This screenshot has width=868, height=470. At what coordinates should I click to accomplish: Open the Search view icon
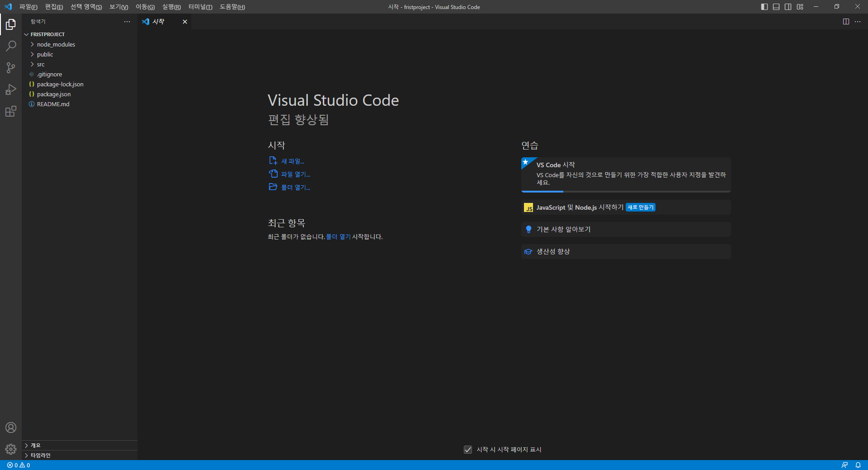[11, 46]
